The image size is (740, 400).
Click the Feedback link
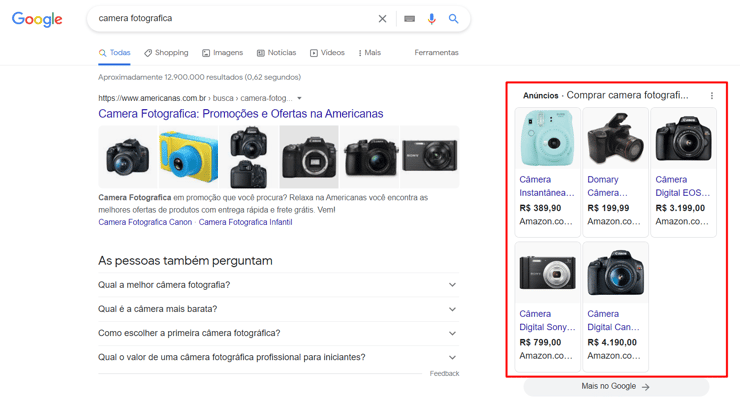coord(444,374)
